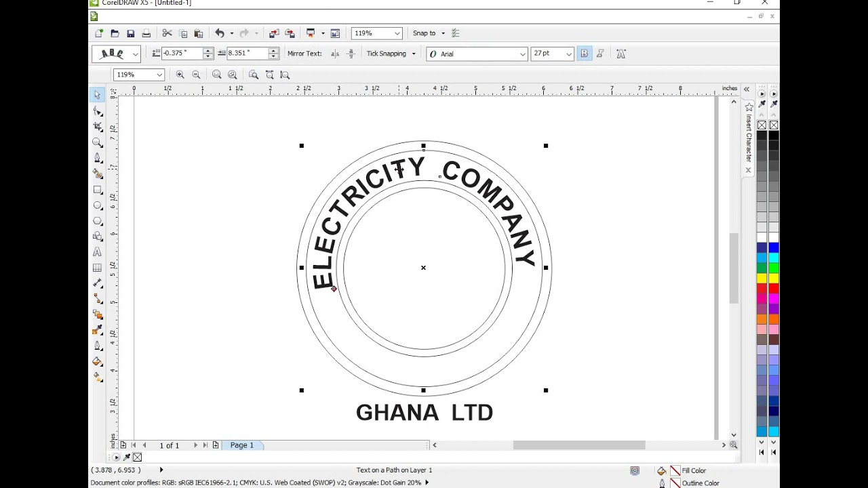
Task: Select the Table tool
Action: [98, 268]
